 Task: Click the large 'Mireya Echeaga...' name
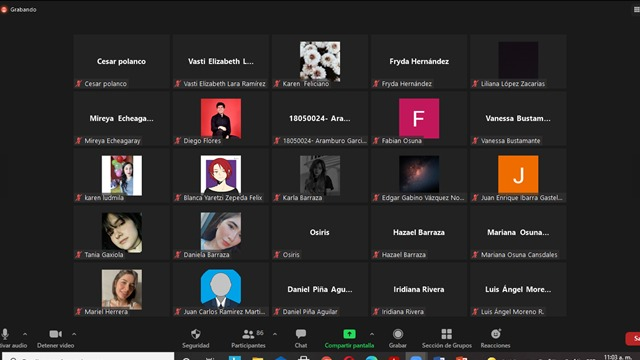pos(122,118)
